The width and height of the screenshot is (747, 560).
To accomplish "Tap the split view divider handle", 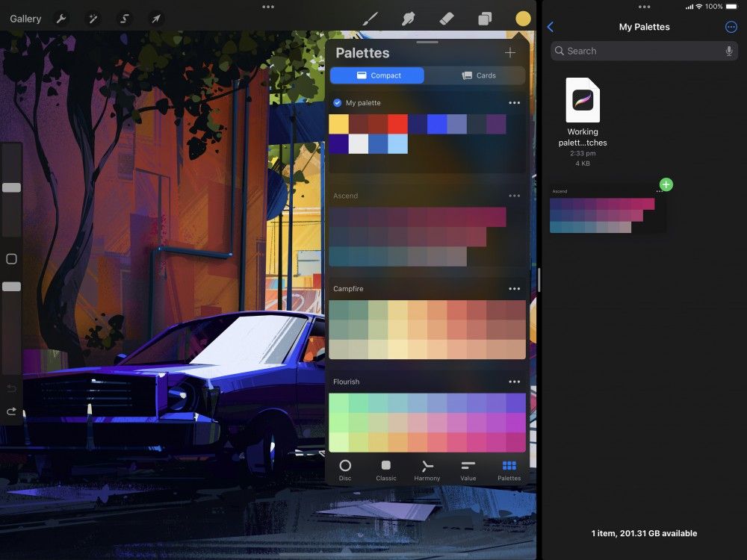I will pyautogui.click(x=539, y=279).
